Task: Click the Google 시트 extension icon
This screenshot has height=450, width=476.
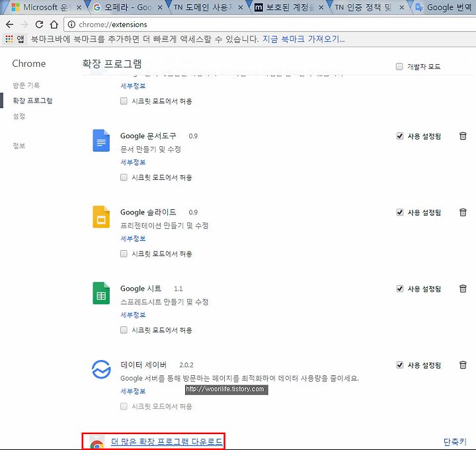Action: (101, 293)
